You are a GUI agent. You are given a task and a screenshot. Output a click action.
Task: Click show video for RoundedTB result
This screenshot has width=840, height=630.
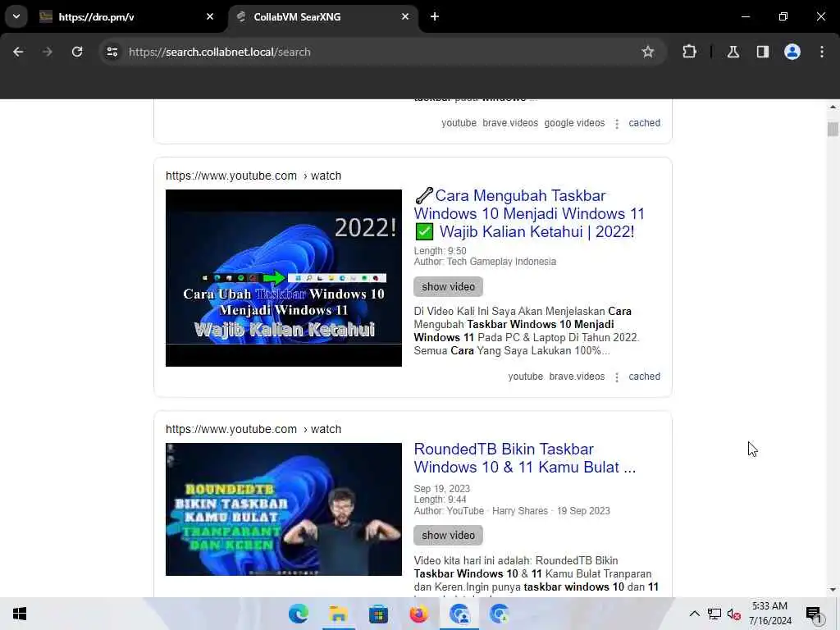(x=449, y=535)
